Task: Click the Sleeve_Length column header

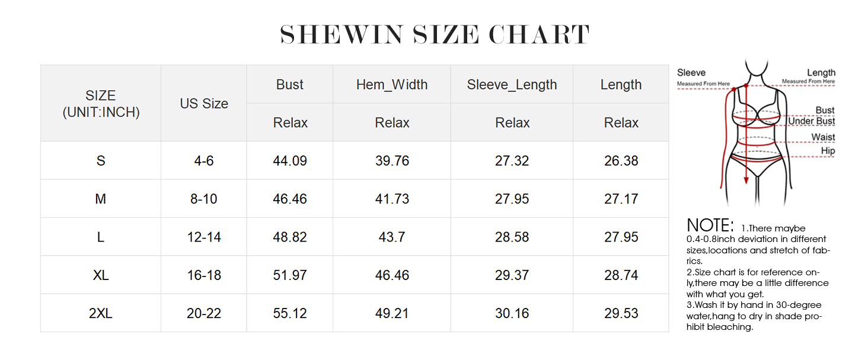Action: [x=512, y=85]
